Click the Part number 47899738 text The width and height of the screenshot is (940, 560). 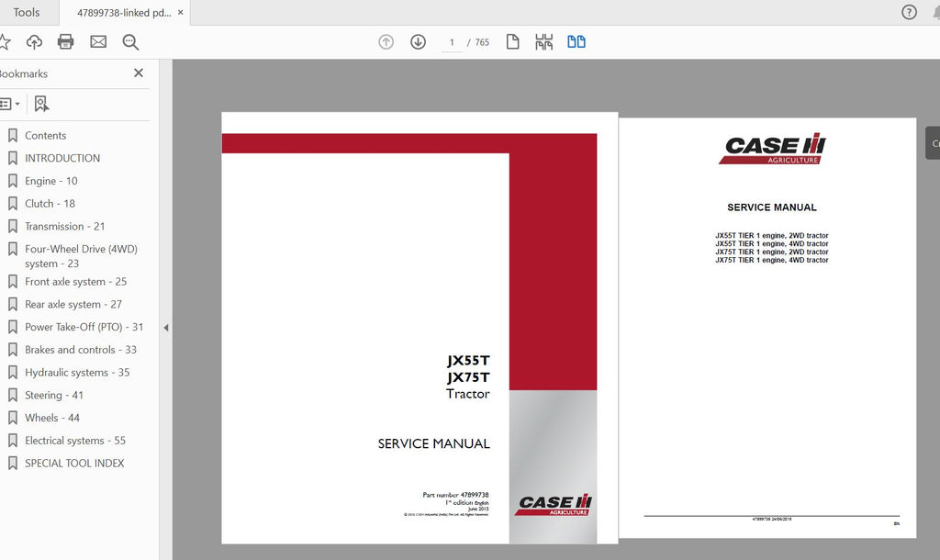point(455,495)
